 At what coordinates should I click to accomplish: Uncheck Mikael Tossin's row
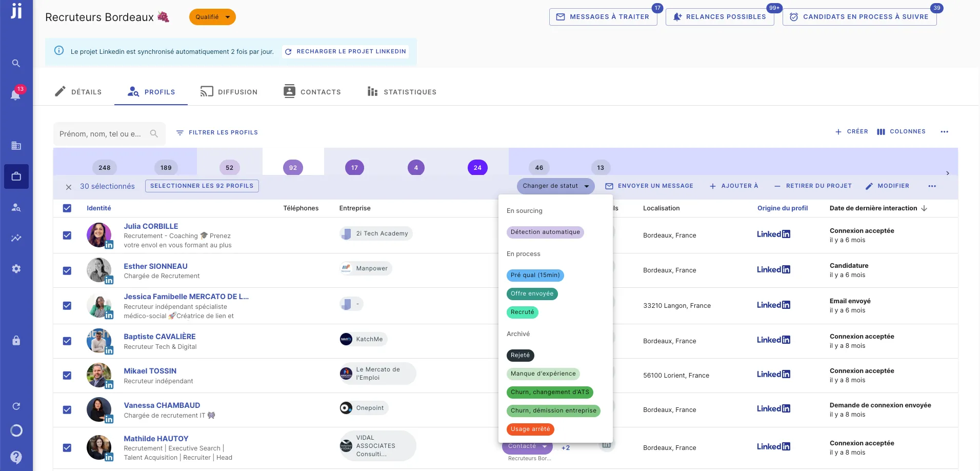point(67,376)
